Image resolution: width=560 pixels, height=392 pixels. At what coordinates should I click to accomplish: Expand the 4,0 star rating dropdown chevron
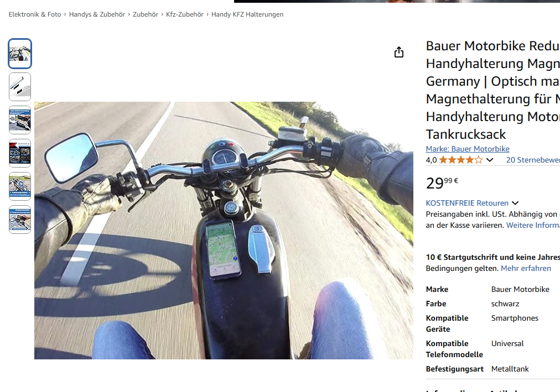tap(490, 160)
